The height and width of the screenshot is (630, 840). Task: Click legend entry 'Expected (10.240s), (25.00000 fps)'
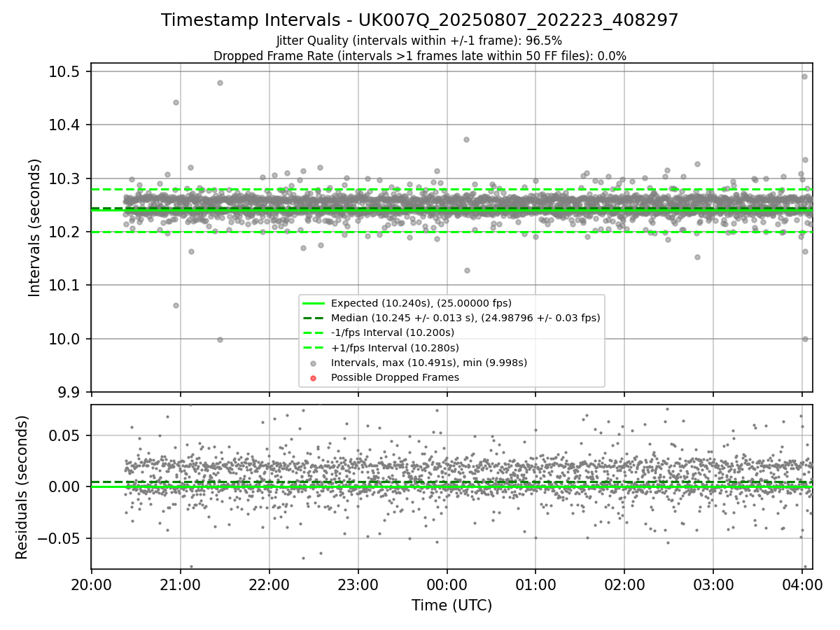(421, 303)
